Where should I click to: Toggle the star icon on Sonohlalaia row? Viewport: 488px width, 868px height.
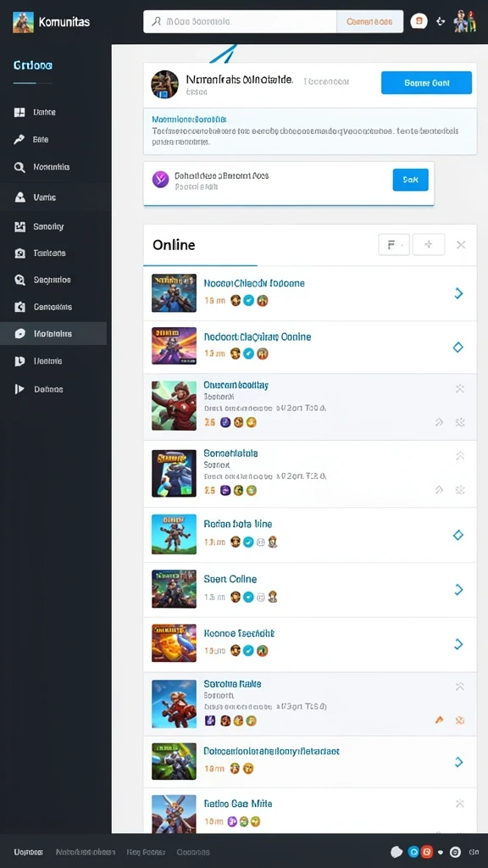(x=459, y=489)
